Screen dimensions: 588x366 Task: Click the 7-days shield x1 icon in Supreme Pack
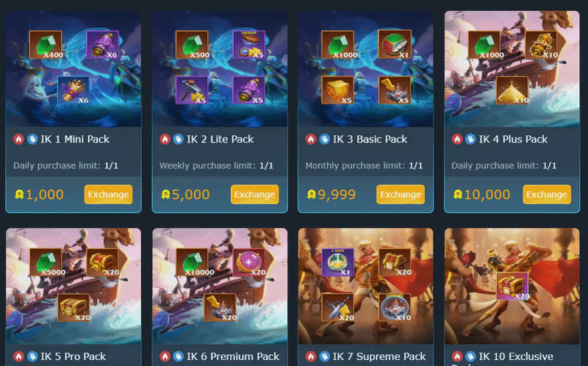[337, 262]
